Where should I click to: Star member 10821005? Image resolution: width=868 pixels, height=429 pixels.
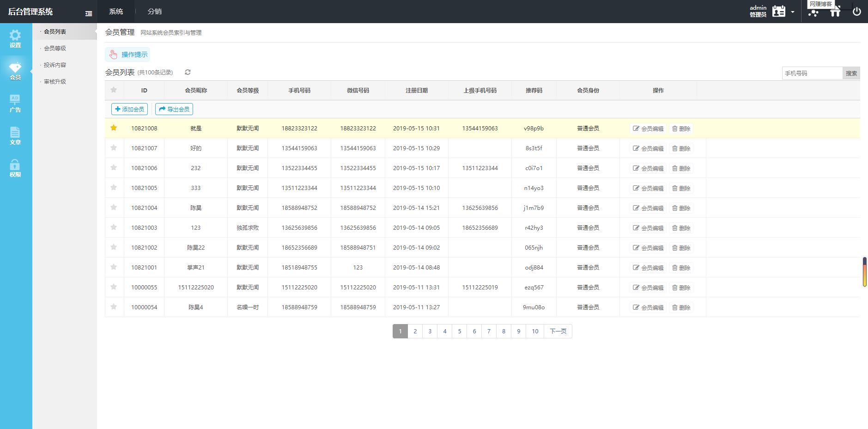coord(114,187)
